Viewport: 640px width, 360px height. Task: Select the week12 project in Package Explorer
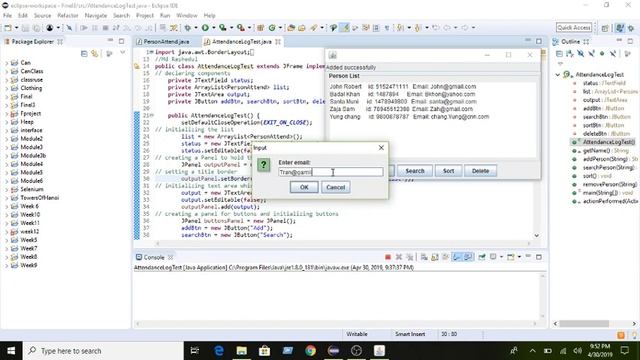coord(29,231)
